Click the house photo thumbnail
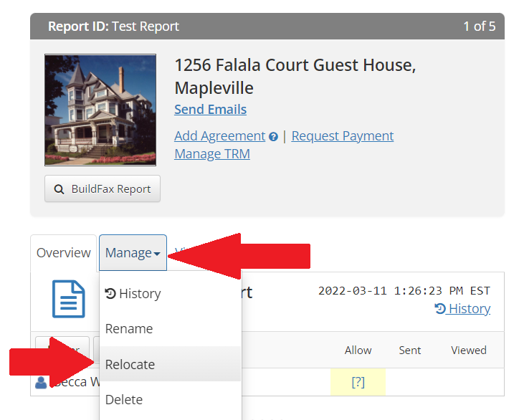This screenshot has height=420, width=519. (95, 110)
